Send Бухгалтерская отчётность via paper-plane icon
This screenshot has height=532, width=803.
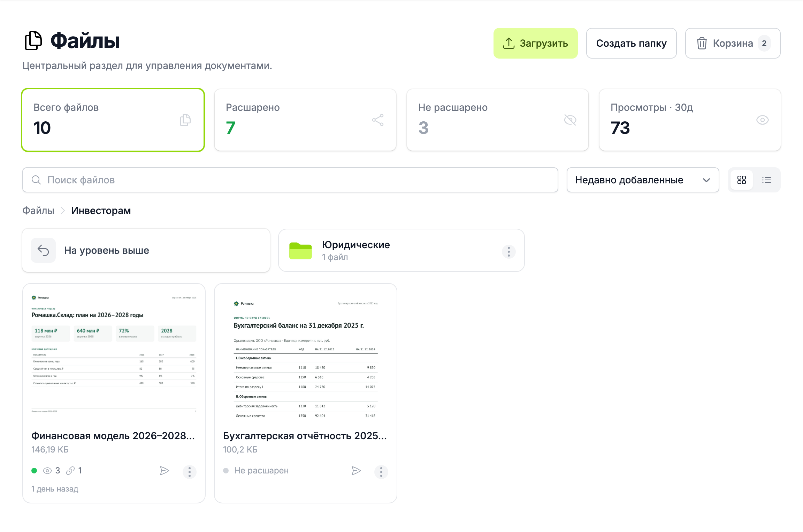(356, 471)
